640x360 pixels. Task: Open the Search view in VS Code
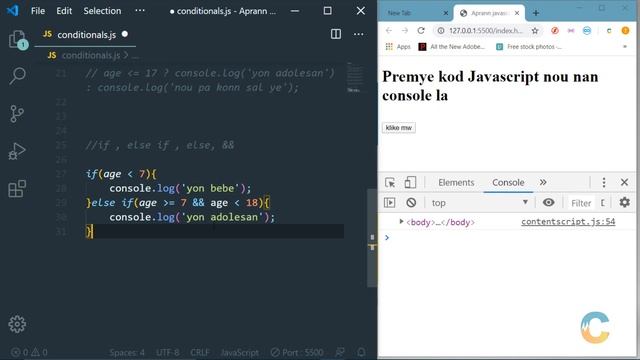point(17,76)
